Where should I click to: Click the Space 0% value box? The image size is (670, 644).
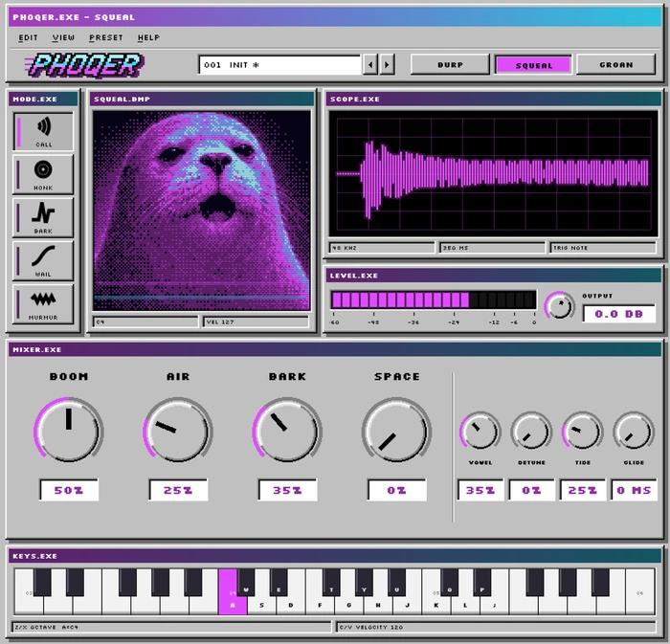(397, 490)
